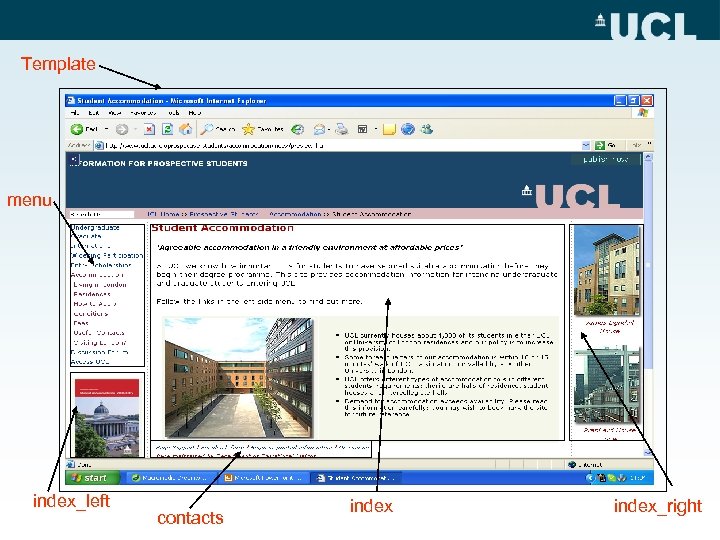
Task: Click the IE Back arrow icon
Action: (77, 129)
